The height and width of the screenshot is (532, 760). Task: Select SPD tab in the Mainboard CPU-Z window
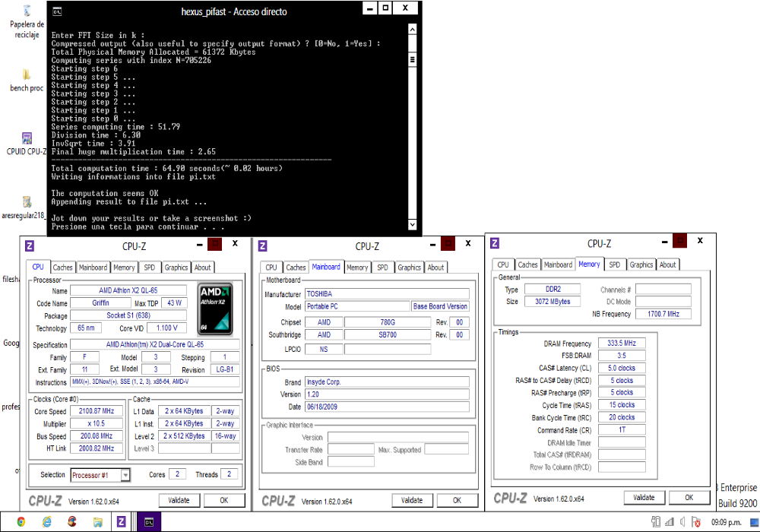(382, 268)
